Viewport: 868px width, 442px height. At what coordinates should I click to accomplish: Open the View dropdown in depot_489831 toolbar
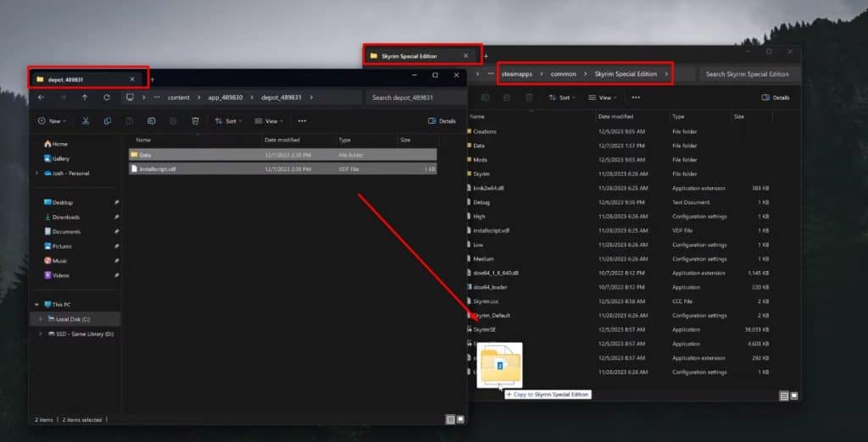point(269,120)
